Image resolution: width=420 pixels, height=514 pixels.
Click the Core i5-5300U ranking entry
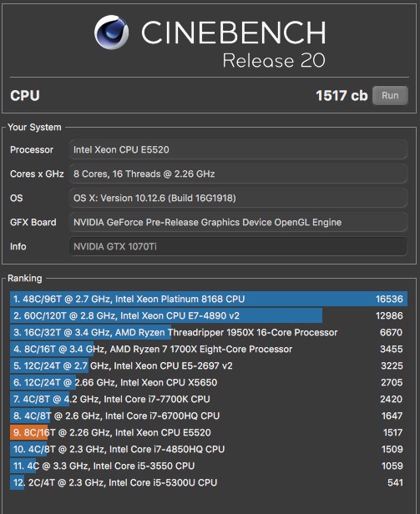tap(209, 483)
